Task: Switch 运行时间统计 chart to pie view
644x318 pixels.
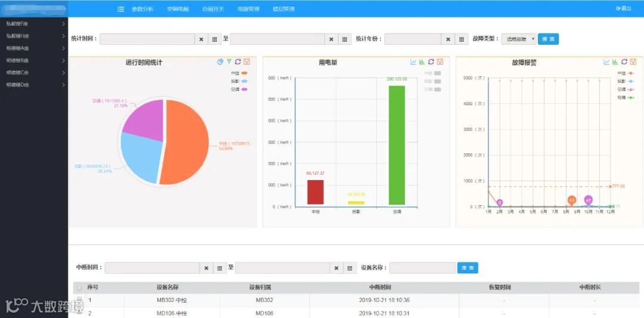Action: pos(220,61)
